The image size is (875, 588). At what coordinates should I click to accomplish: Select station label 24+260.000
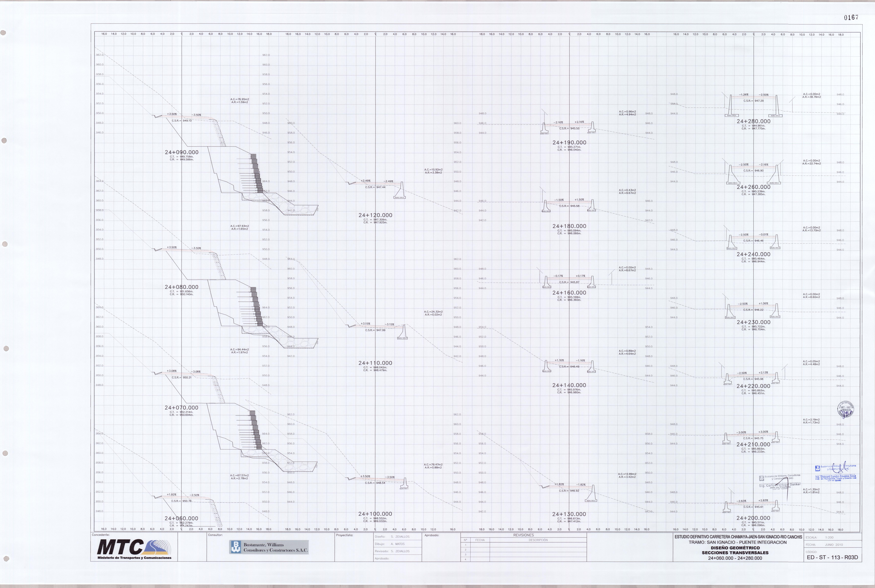pyautogui.click(x=753, y=187)
